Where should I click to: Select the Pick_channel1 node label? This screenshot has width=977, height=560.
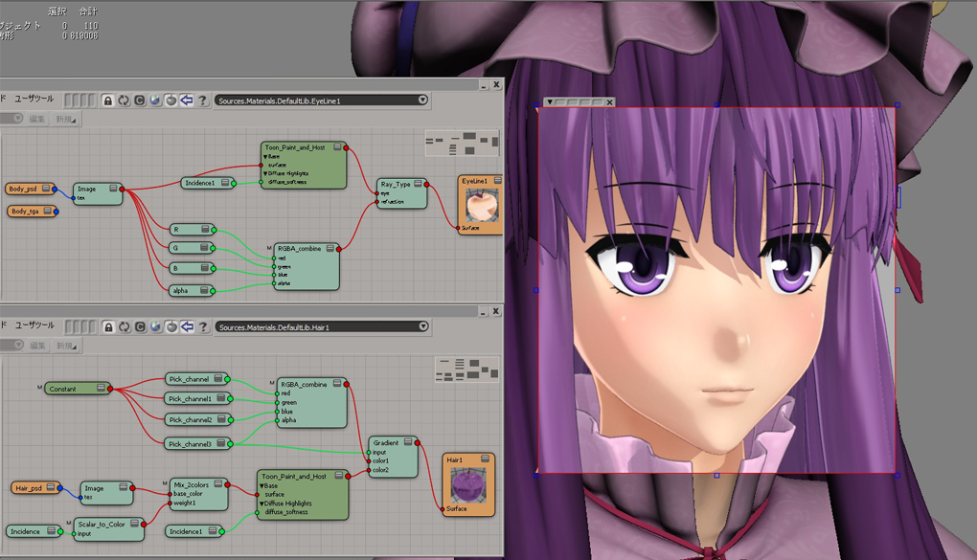point(190,398)
